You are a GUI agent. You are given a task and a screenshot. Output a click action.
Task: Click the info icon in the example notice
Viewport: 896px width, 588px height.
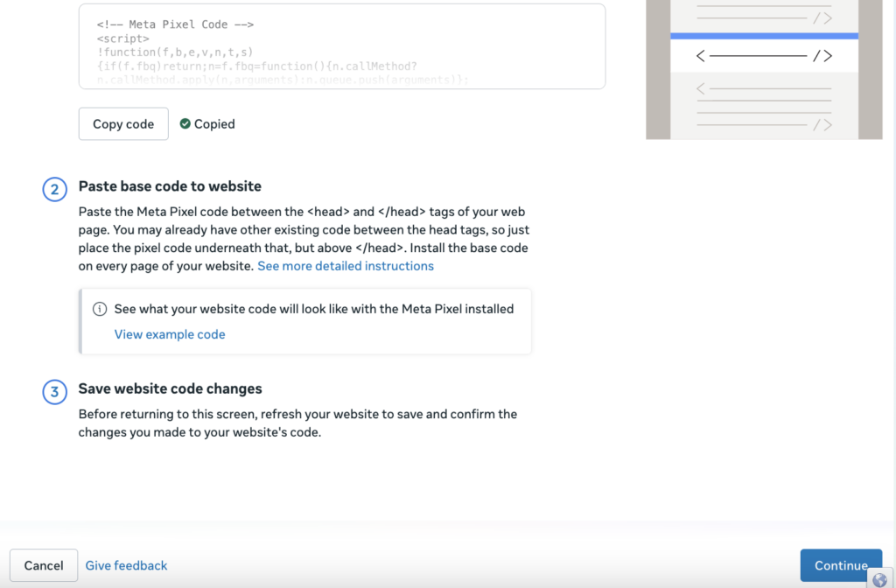[100, 309]
